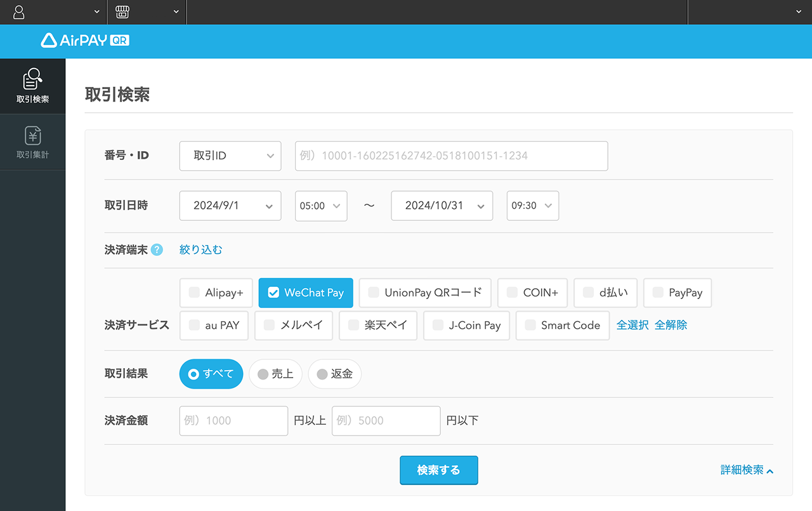This screenshot has height=511, width=812.
Task: Select the すべて radio option
Action: pyautogui.click(x=211, y=374)
